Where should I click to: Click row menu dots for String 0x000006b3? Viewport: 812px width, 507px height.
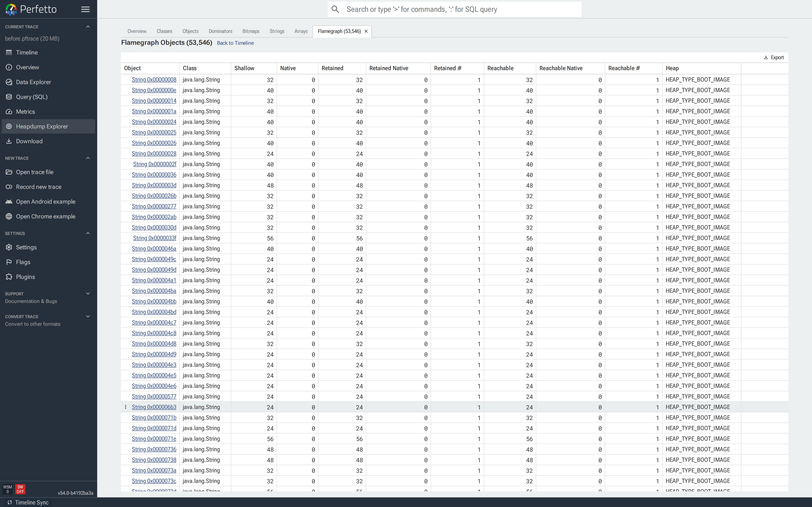tap(125, 407)
